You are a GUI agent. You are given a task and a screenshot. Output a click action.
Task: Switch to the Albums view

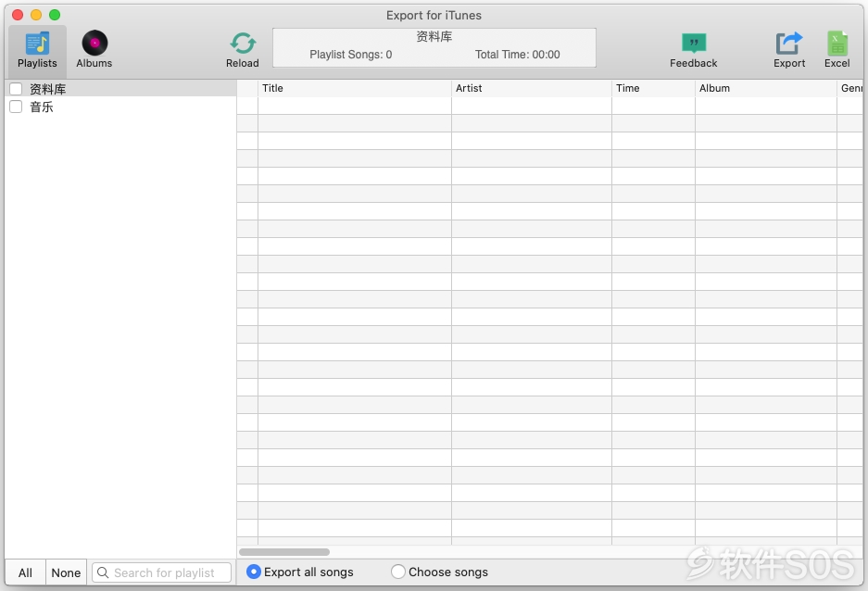pos(94,51)
